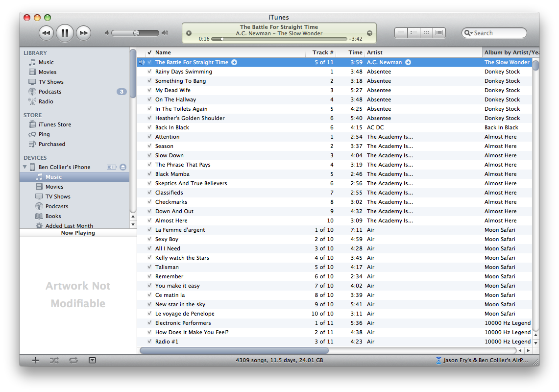This screenshot has height=392, width=559.
Task: Open Radio in the library
Action: (x=46, y=101)
